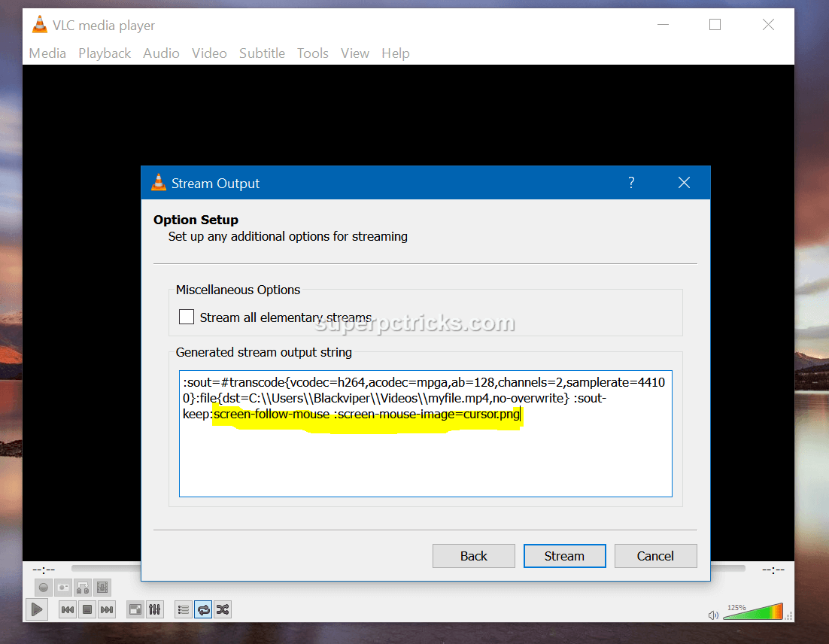Open the extended settings equalizer icon
Viewport: 829px width, 644px height.
155,609
